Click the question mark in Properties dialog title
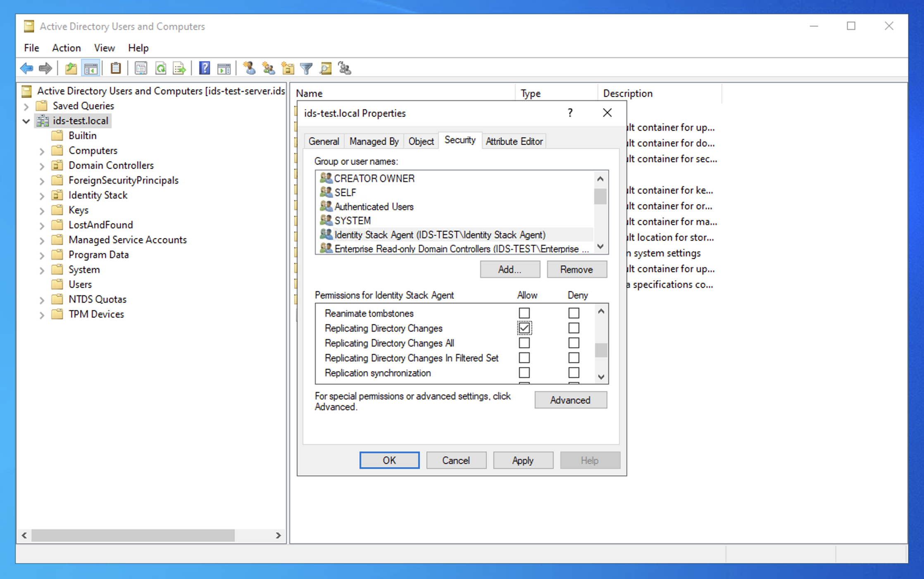The width and height of the screenshot is (924, 579). 570,113
